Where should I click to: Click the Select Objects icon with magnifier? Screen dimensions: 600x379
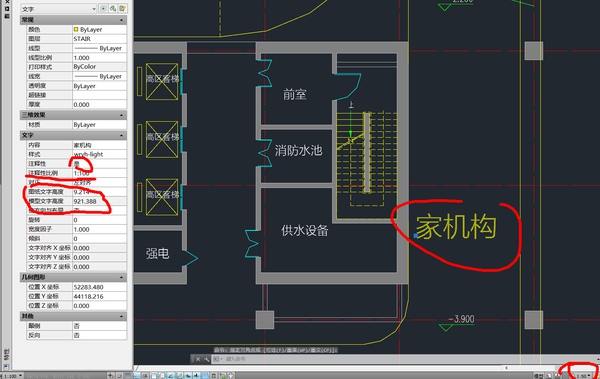113,8
